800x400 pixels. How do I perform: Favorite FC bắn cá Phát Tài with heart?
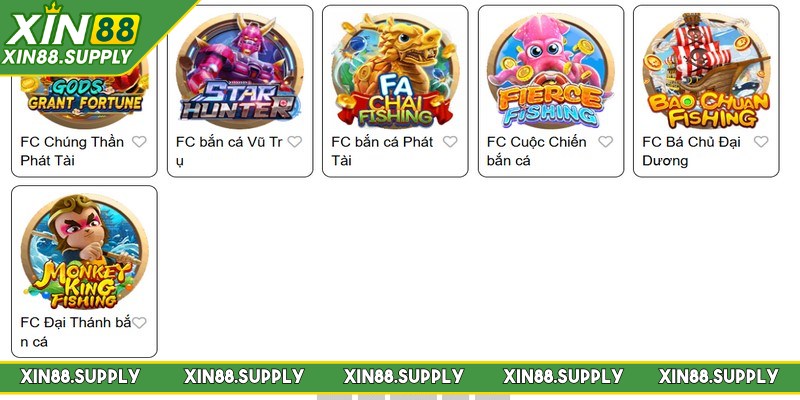pyautogui.click(x=450, y=141)
